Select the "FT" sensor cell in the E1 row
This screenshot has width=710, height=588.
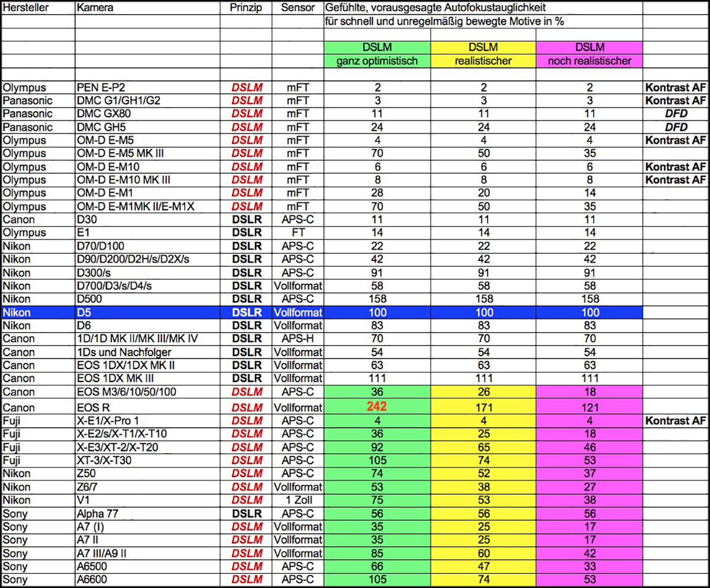click(x=298, y=233)
